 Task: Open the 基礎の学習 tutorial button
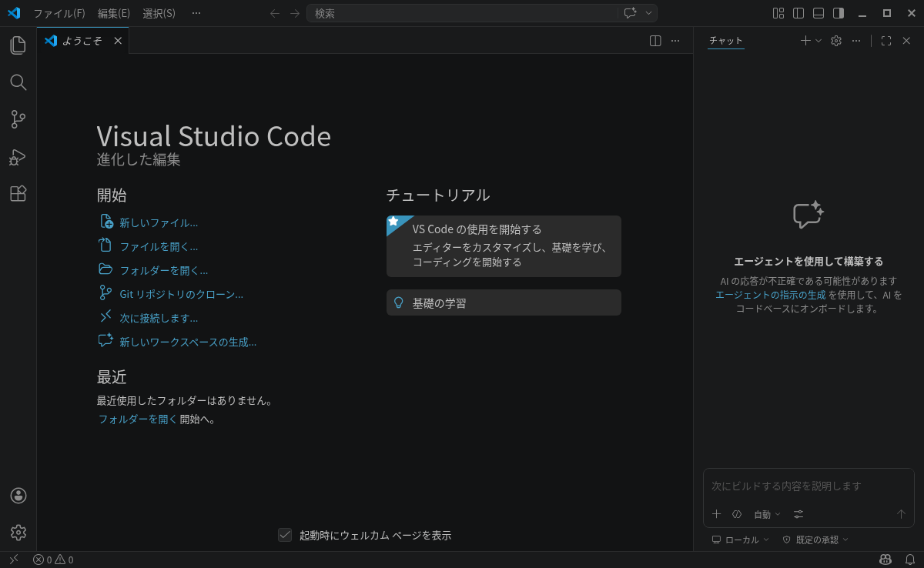coord(504,302)
